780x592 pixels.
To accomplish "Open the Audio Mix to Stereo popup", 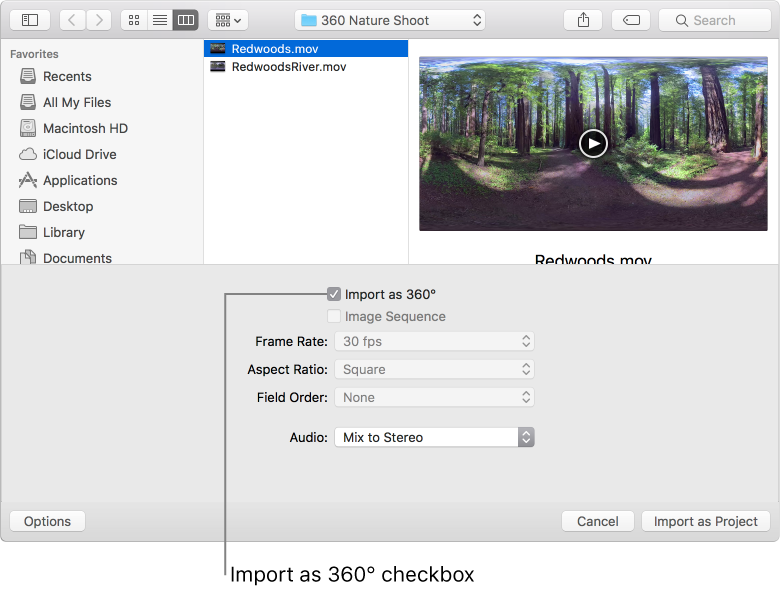I will tap(434, 437).
